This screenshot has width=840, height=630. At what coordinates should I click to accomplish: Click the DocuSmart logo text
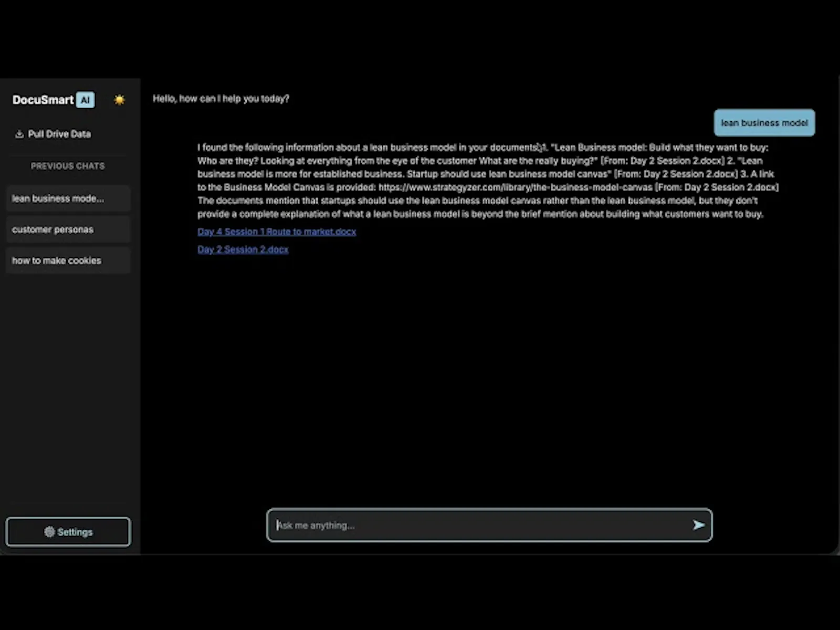click(43, 100)
